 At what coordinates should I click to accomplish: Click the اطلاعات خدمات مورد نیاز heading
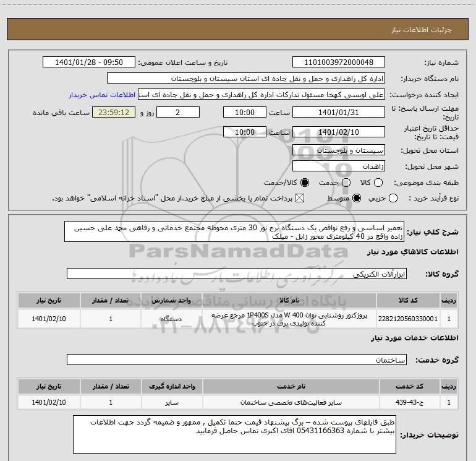pos(414,338)
